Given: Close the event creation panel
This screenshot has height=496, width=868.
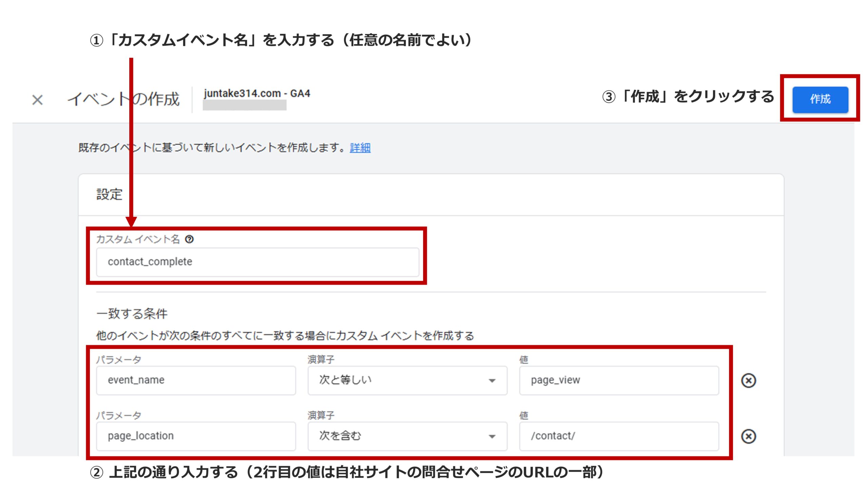Looking at the screenshot, I should click(38, 99).
